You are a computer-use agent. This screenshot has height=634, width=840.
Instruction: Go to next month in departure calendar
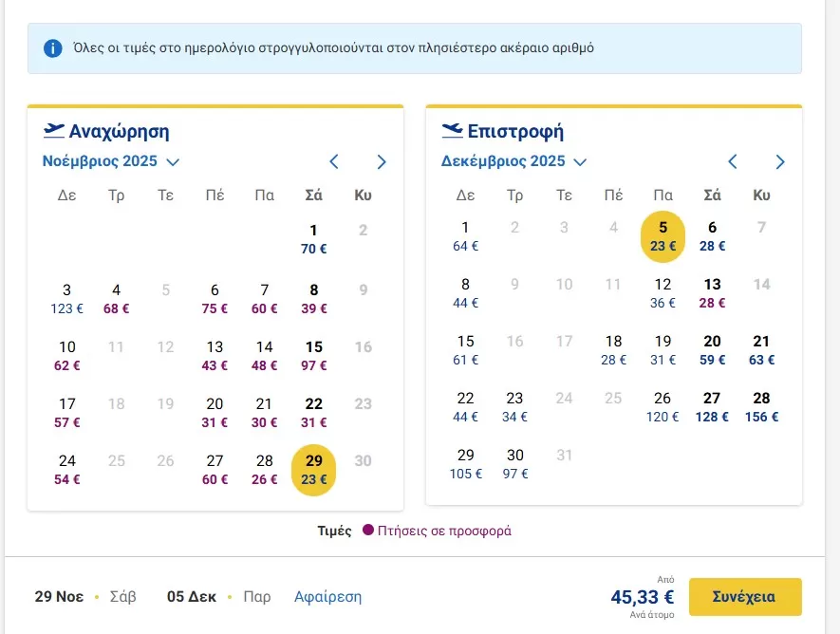[x=382, y=161]
